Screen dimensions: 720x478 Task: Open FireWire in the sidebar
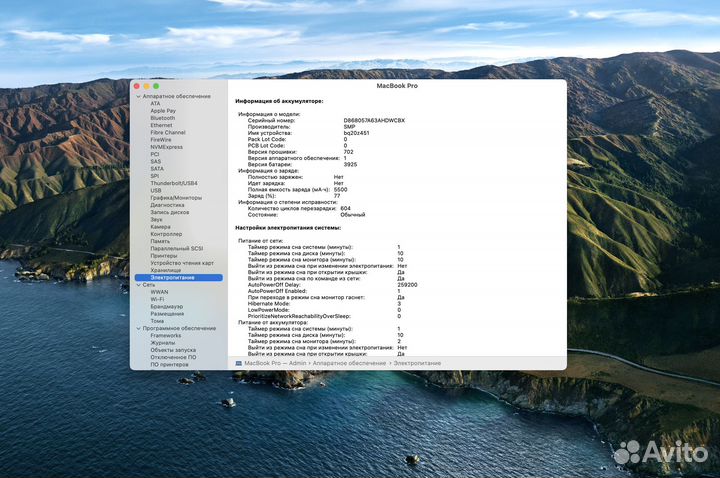(x=161, y=140)
